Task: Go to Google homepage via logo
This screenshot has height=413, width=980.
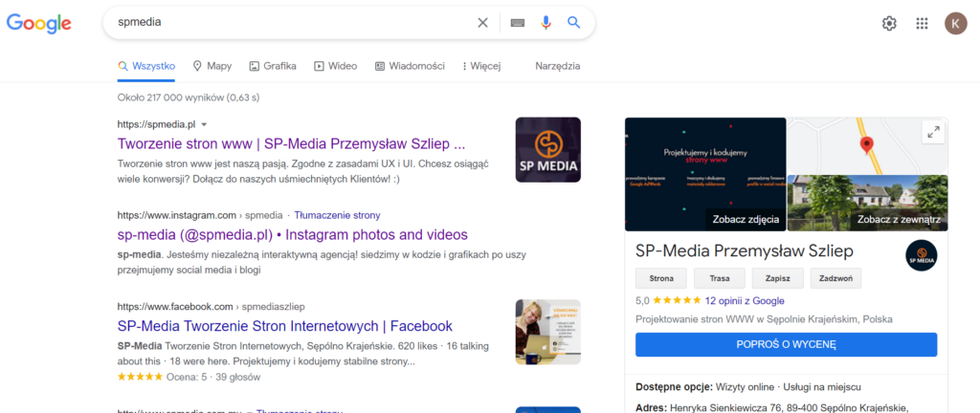Action: 39,23
